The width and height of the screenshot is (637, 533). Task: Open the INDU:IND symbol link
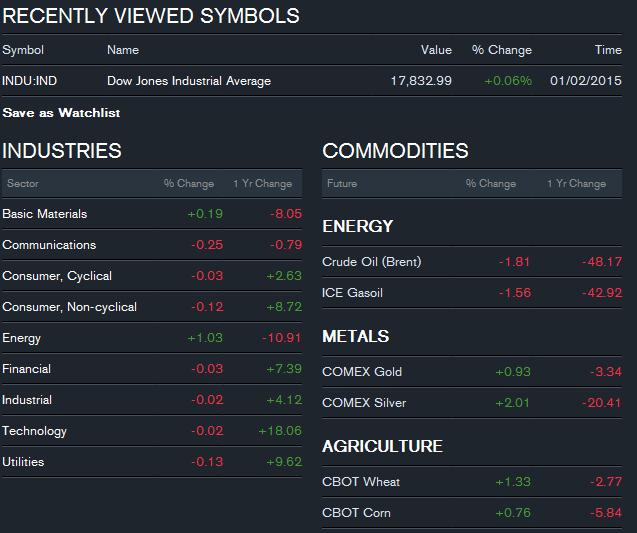point(29,81)
